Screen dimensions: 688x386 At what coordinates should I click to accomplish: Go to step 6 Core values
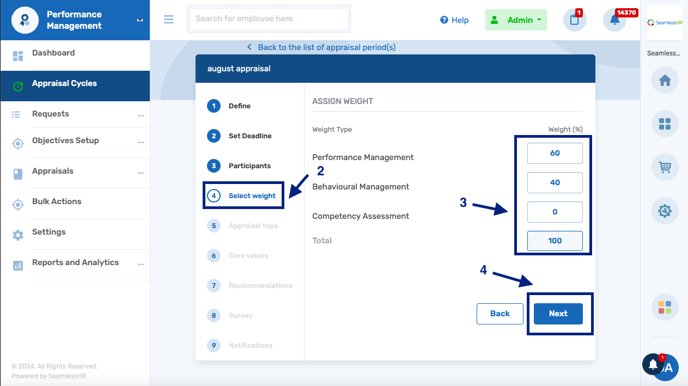point(237,255)
